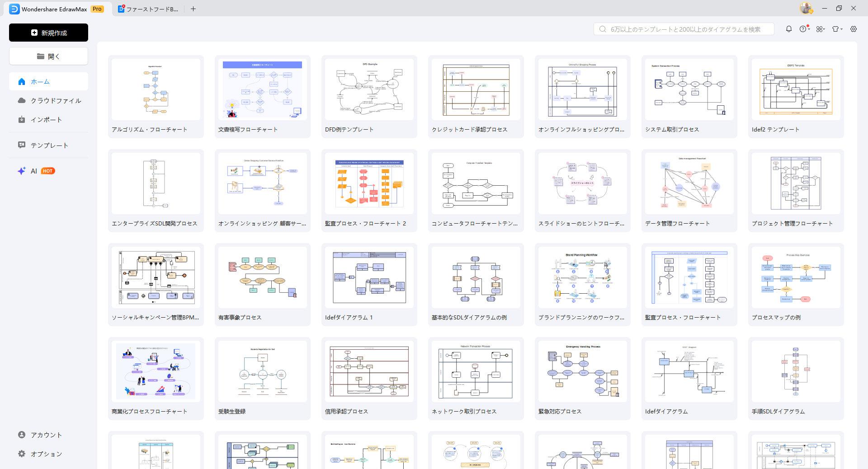Click the Pro badge
868x469 pixels.
[97, 9]
